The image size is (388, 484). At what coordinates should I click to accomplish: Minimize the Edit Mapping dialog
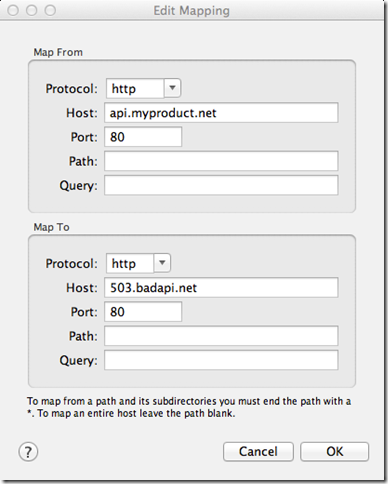click(x=32, y=10)
